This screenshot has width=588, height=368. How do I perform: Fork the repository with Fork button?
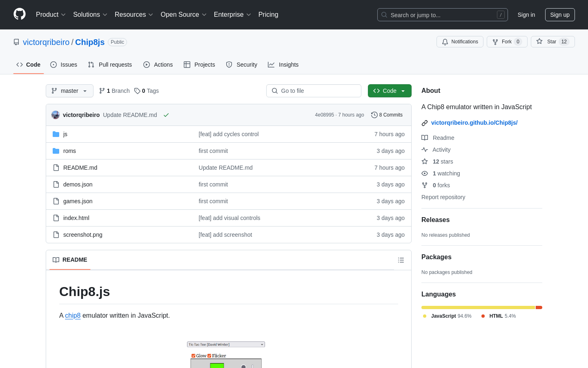coord(507,42)
